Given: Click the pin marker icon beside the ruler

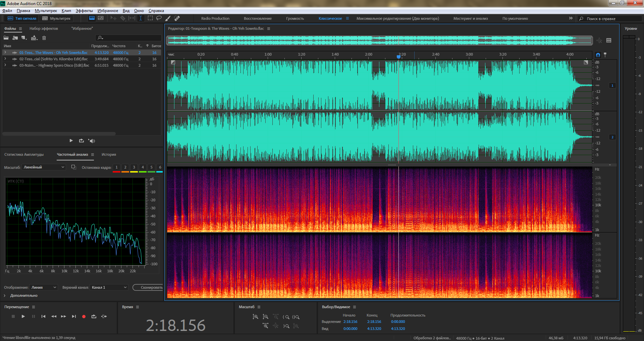Looking at the screenshot, I should tap(605, 55).
